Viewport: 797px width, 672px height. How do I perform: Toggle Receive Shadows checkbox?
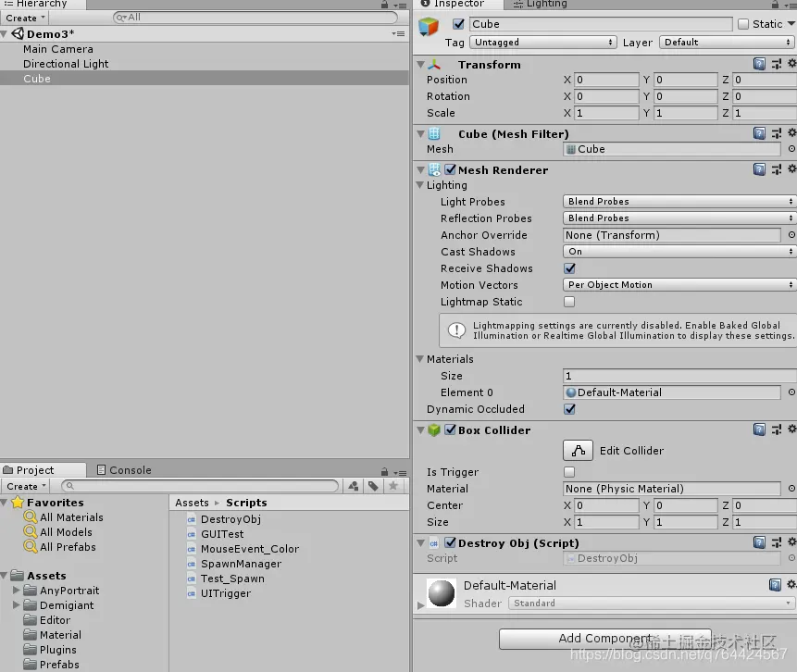click(569, 268)
